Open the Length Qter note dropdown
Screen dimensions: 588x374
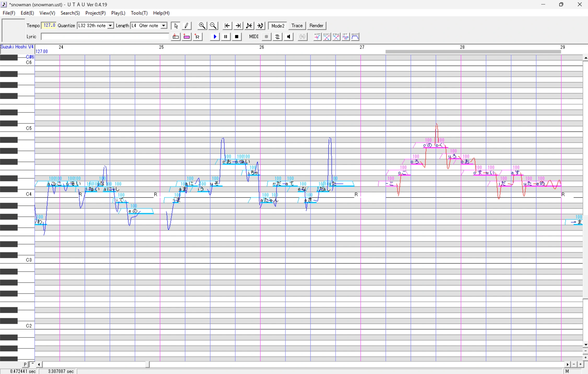(x=164, y=26)
